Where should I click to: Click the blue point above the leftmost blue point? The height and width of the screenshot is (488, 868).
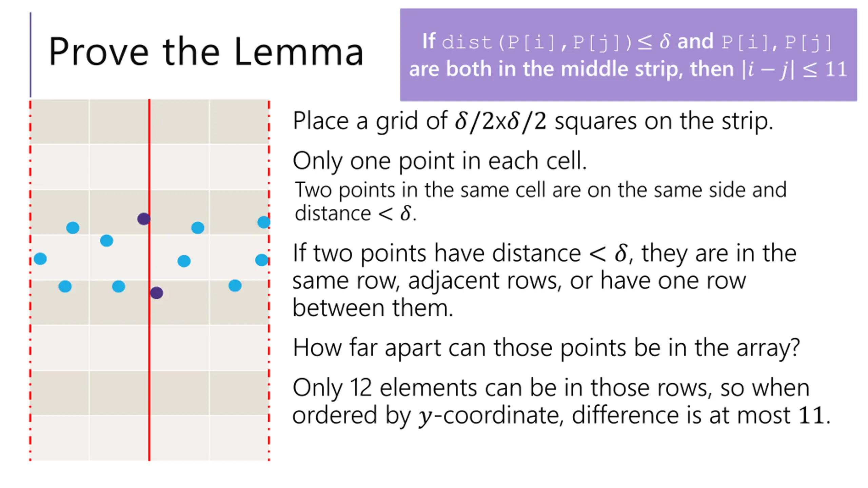tap(73, 228)
